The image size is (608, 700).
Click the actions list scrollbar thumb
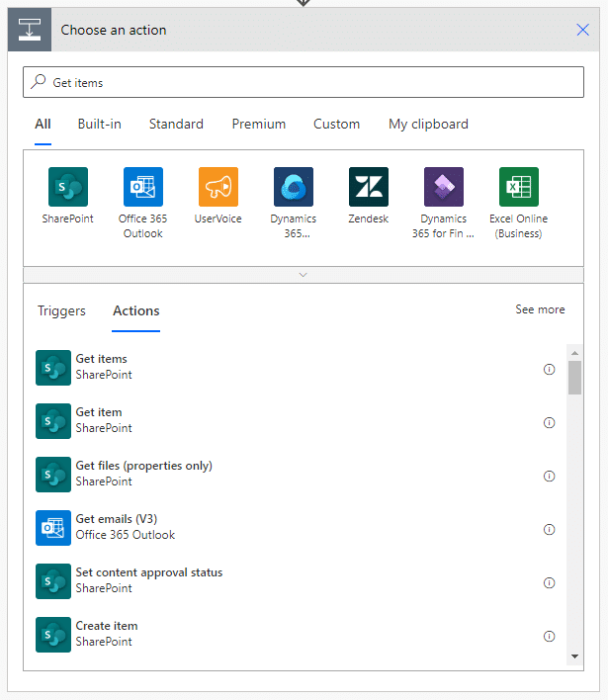(x=575, y=378)
